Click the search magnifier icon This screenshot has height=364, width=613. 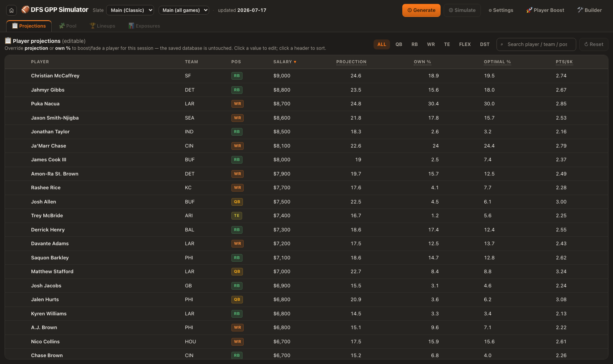point(502,44)
